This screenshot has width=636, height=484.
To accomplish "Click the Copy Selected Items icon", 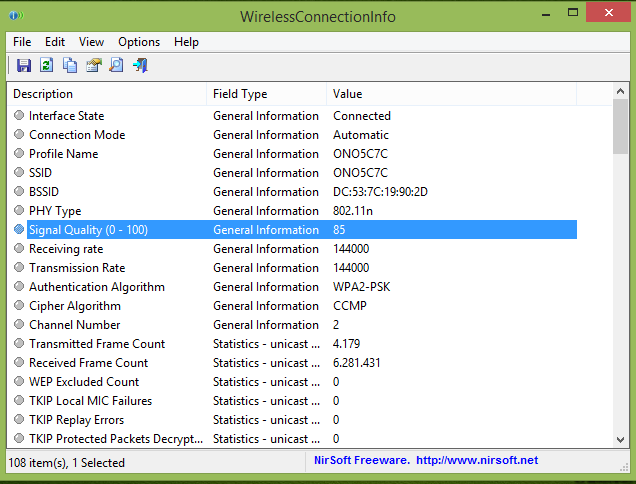I will click(70, 66).
